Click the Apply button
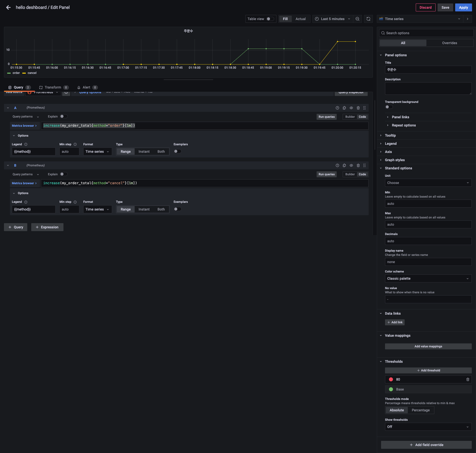This screenshot has height=453, width=476. point(463,7)
